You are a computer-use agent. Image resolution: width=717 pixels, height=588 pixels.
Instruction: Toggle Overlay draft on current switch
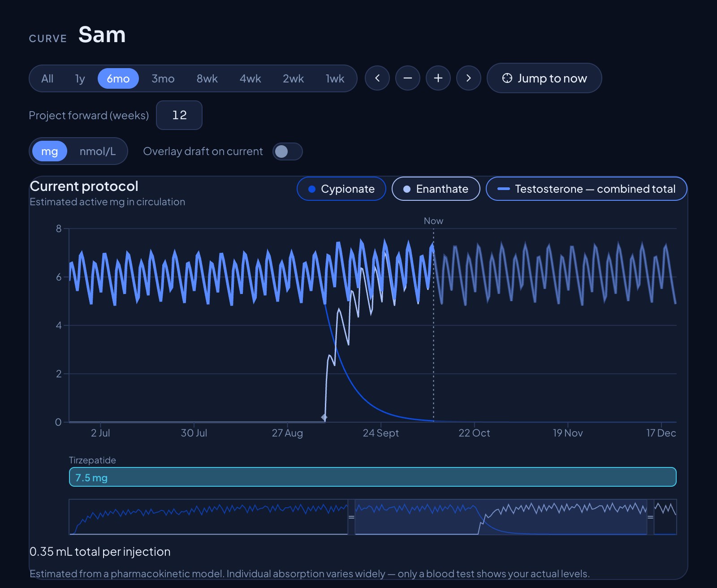point(288,151)
